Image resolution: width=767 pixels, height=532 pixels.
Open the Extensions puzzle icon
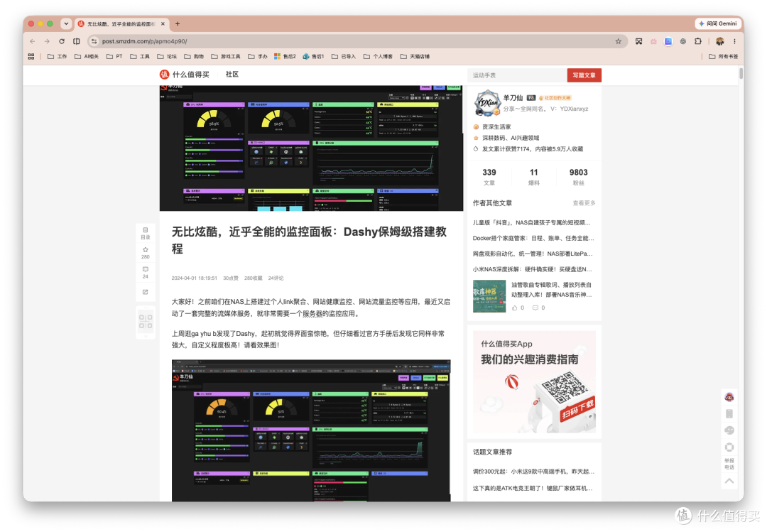(698, 42)
